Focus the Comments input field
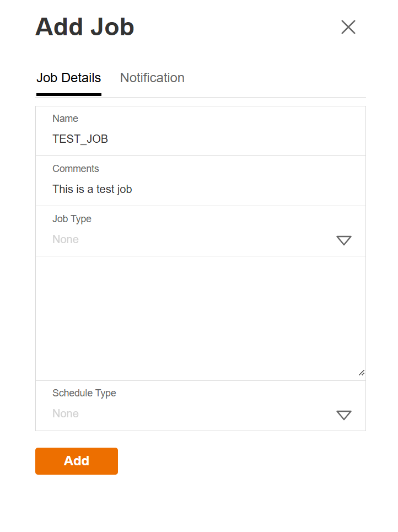This screenshot has width=398, height=532. click(200, 189)
